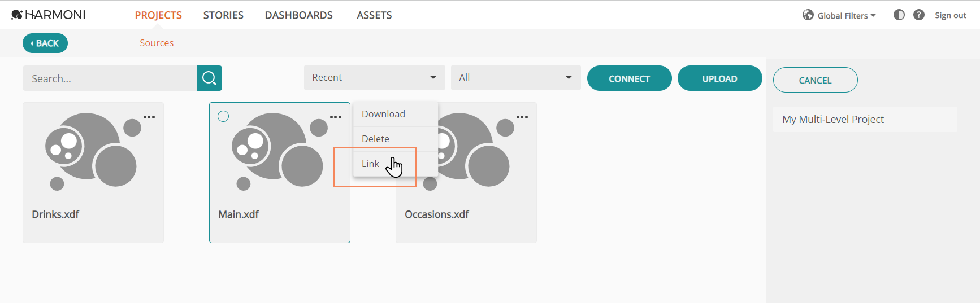Open the Recent sort dropdown
The width and height of the screenshot is (980, 303).
point(374,77)
